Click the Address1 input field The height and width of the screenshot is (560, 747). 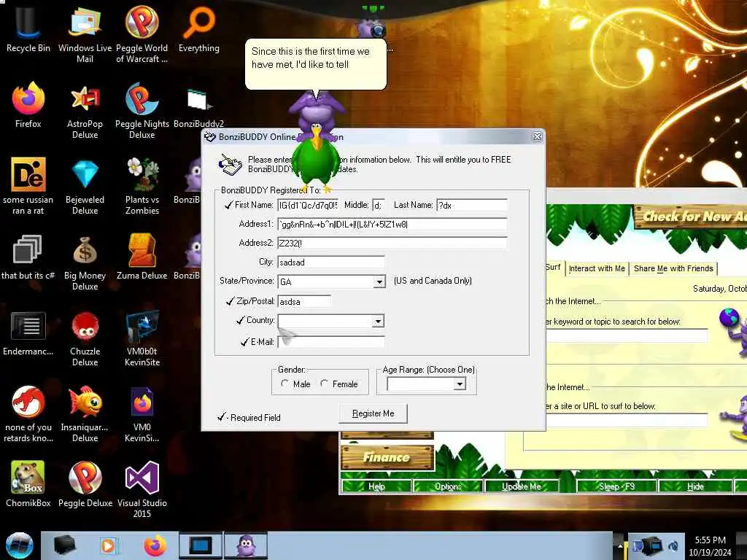(392, 225)
